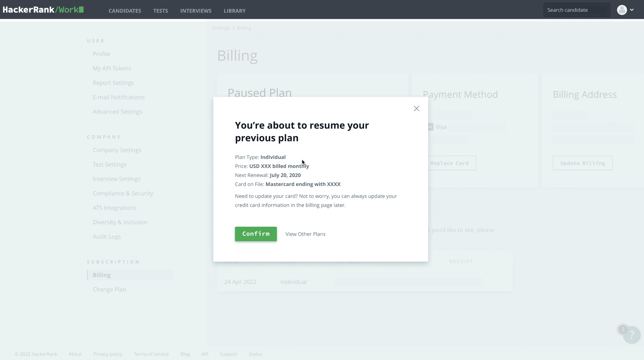Image resolution: width=644 pixels, height=360 pixels.
Task: Click the green Confirm button
Action: coord(256,234)
